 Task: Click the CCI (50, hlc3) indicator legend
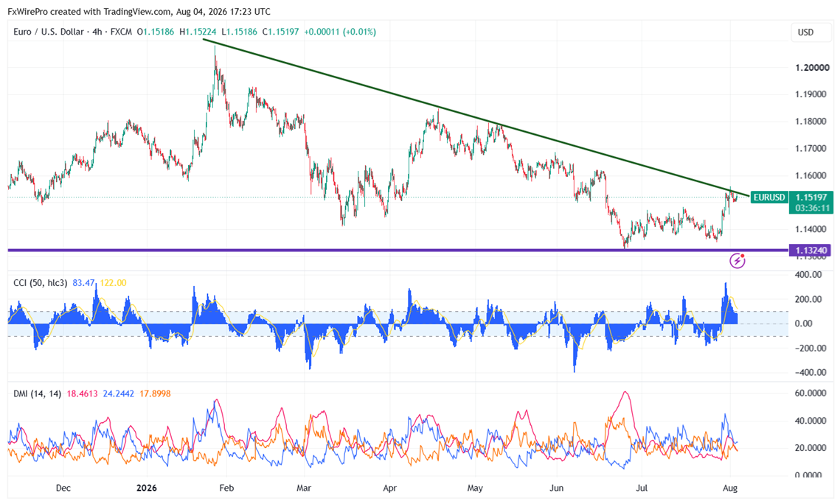click(40, 283)
